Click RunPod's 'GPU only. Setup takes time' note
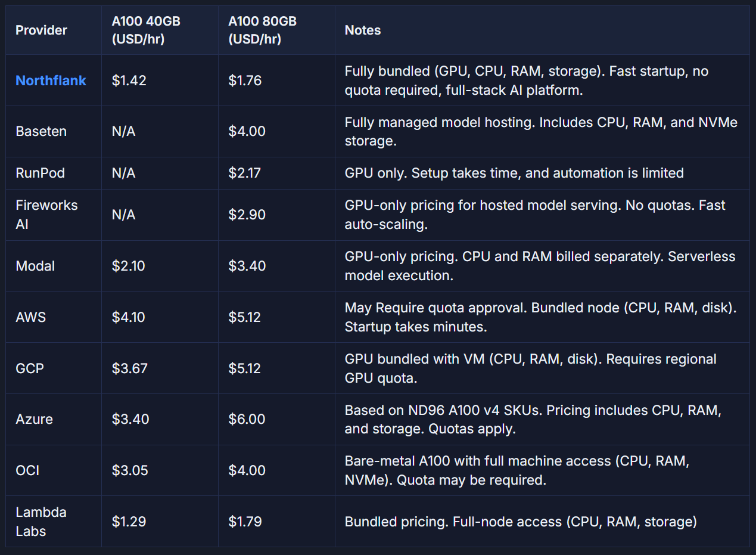Screen dimensions: 756x555 [514, 173]
